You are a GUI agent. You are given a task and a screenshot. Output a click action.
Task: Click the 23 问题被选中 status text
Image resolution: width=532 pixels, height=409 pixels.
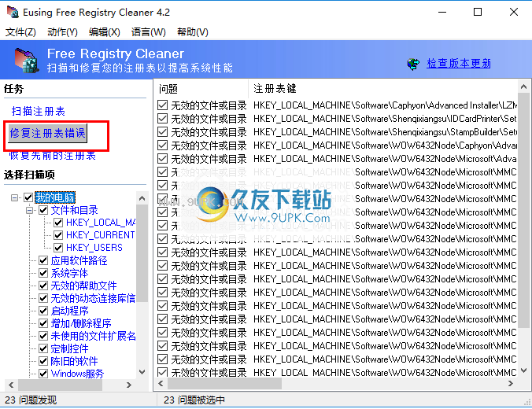click(194, 400)
